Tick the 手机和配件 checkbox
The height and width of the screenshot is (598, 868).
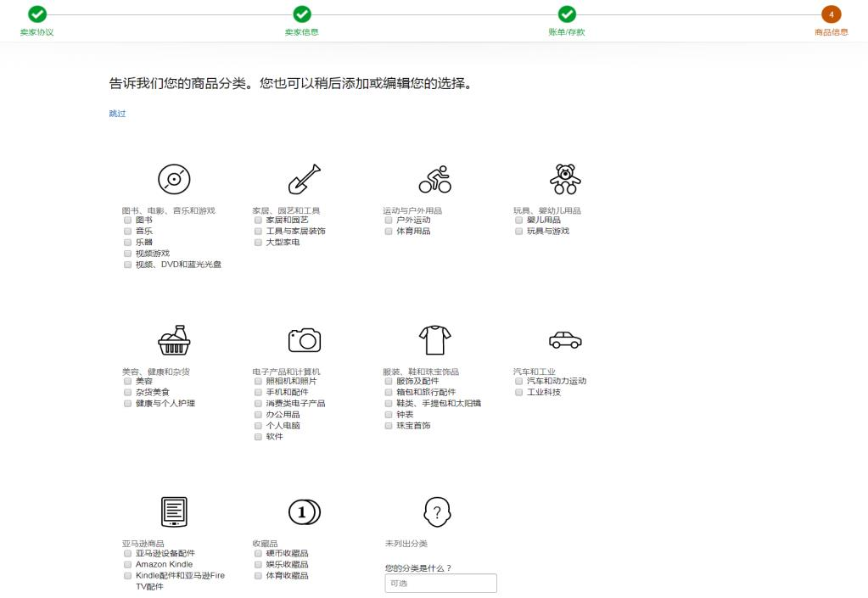pyautogui.click(x=259, y=392)
